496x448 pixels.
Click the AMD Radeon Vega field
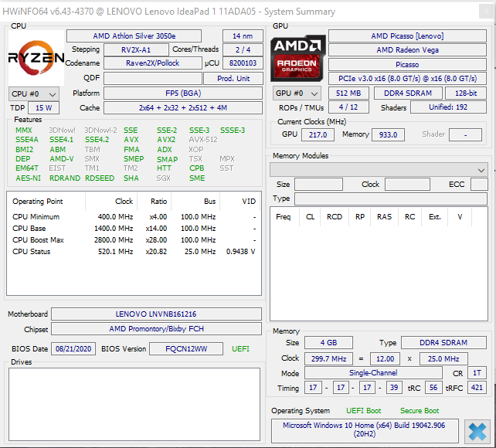coord(407,50)
